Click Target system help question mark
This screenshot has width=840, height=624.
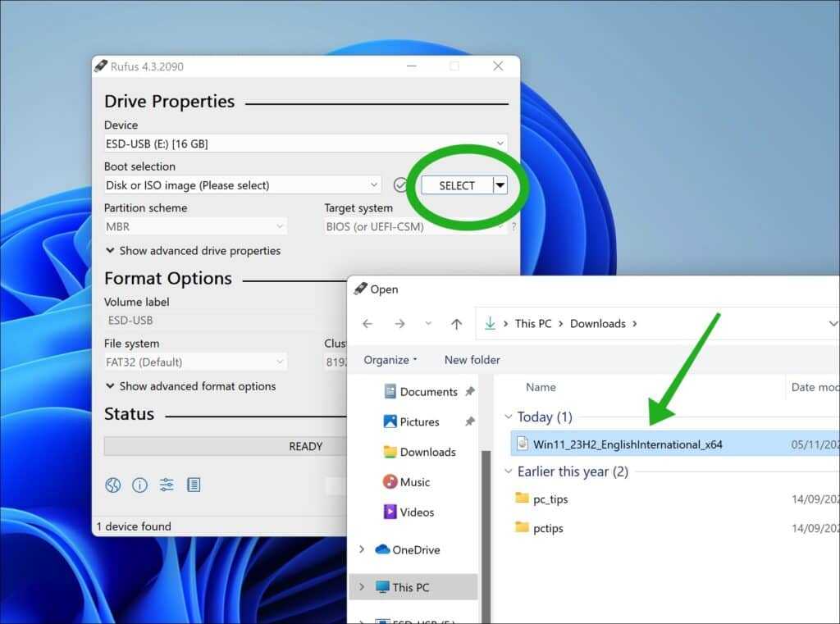(514, 226)
